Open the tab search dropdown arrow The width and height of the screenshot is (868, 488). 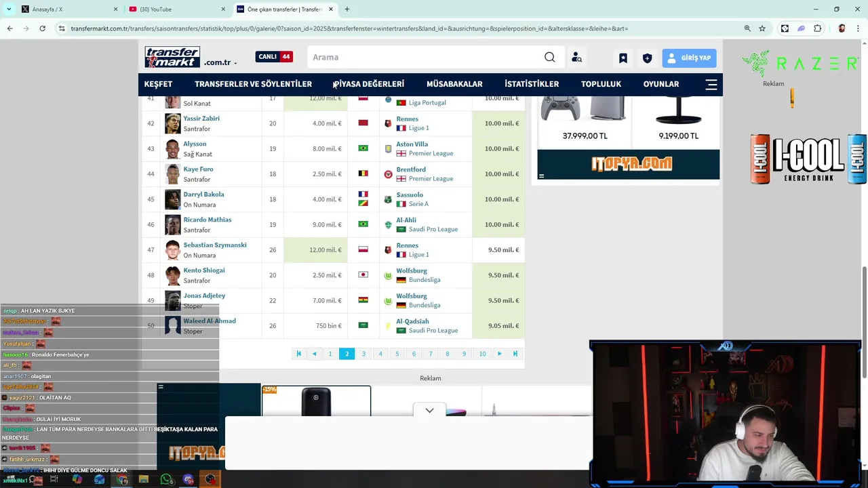[x=9, y=9]
